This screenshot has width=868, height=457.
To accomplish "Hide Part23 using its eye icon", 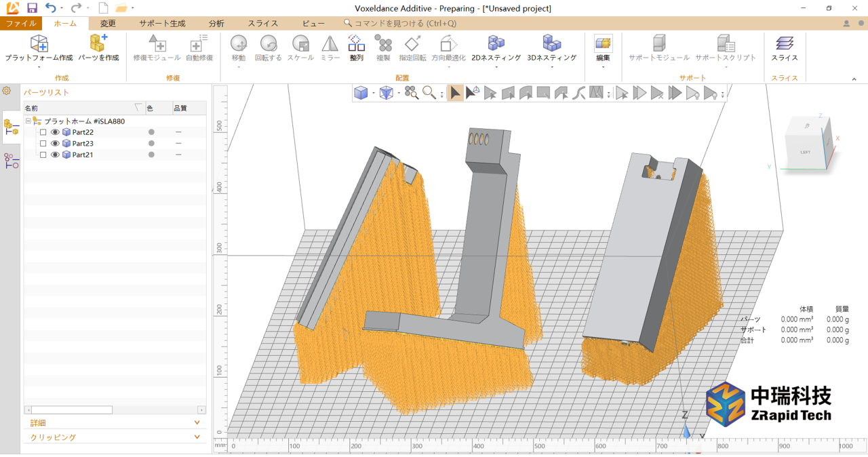I will tap(55, 144).
